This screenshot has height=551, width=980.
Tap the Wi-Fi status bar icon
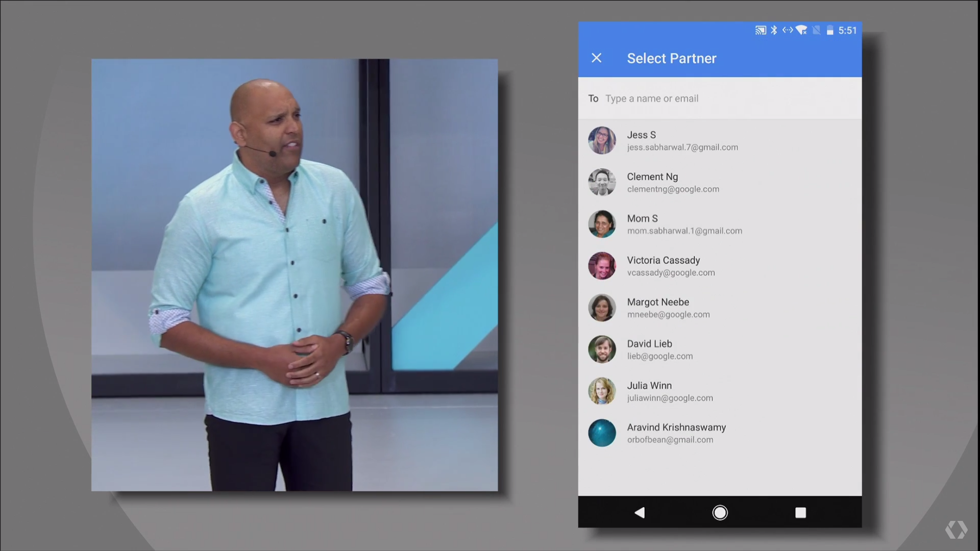pos(801,31)
